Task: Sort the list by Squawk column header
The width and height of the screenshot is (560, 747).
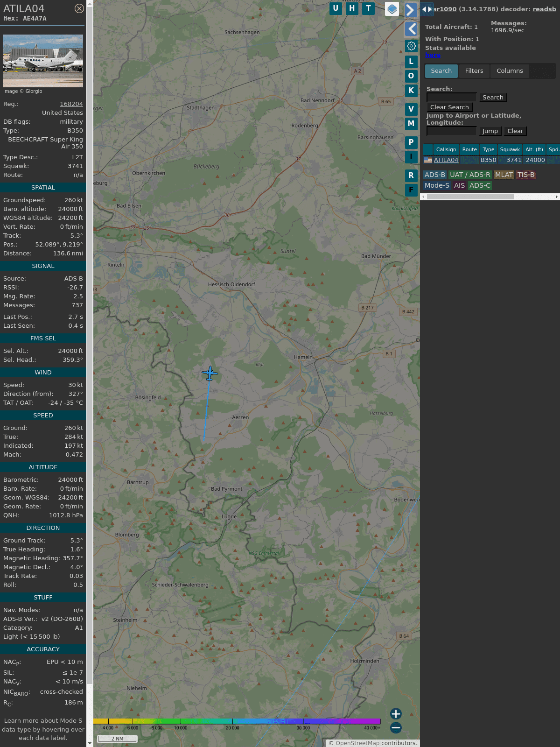Action: point(510,149)
